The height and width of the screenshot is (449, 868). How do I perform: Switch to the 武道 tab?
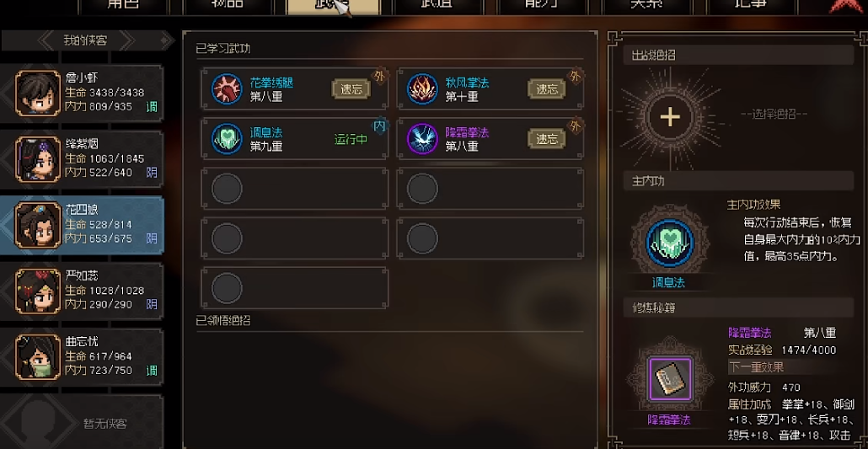437,6
